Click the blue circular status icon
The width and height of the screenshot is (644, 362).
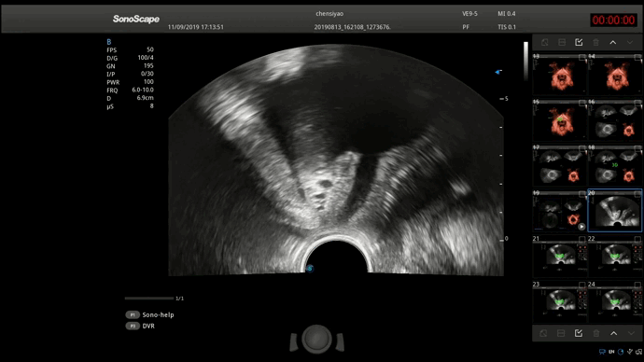[x=621, y=352]
